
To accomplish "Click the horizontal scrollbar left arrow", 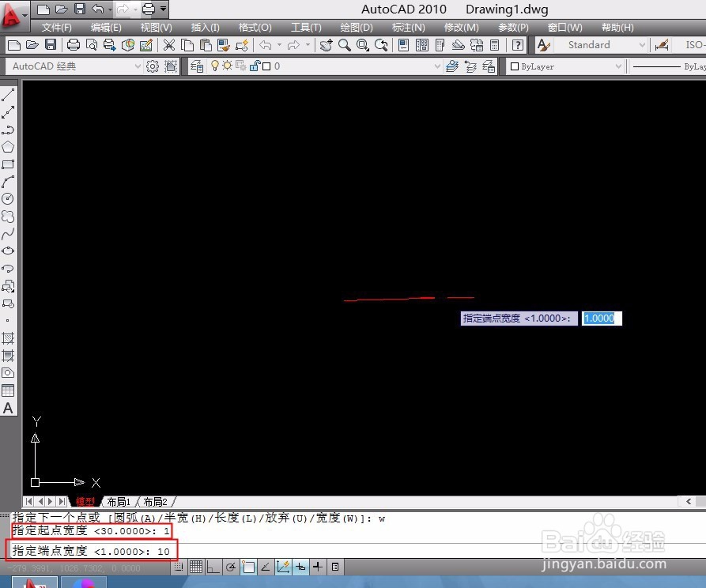I will click(x=688, y=501).
